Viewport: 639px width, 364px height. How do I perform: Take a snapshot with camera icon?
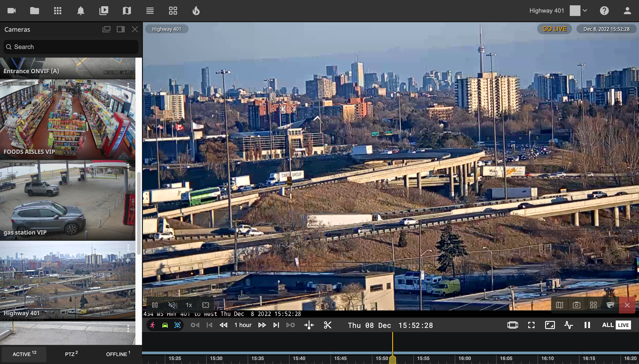pyautogui.click(x=576, y=305)
